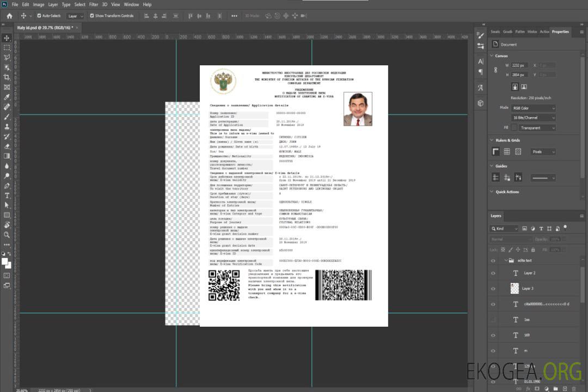Create a new layer button
The width and height of the screenshot is (588, 392).
565,389
